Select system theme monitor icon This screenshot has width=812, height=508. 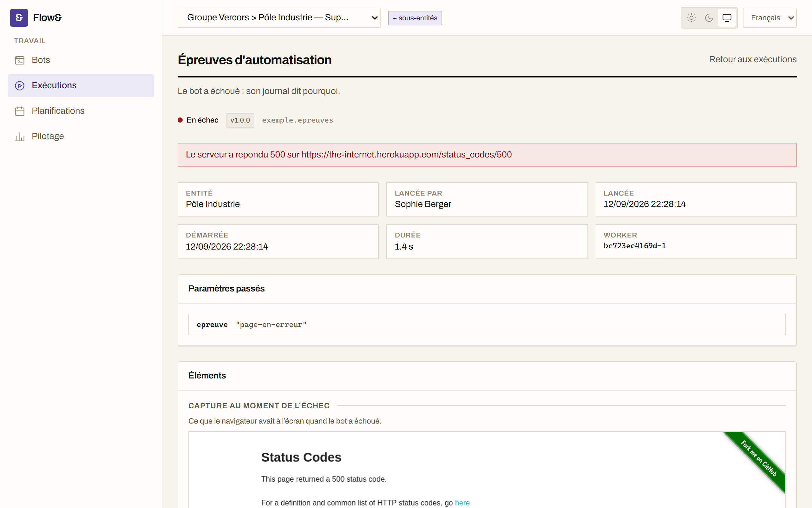(x=727, y=18)
